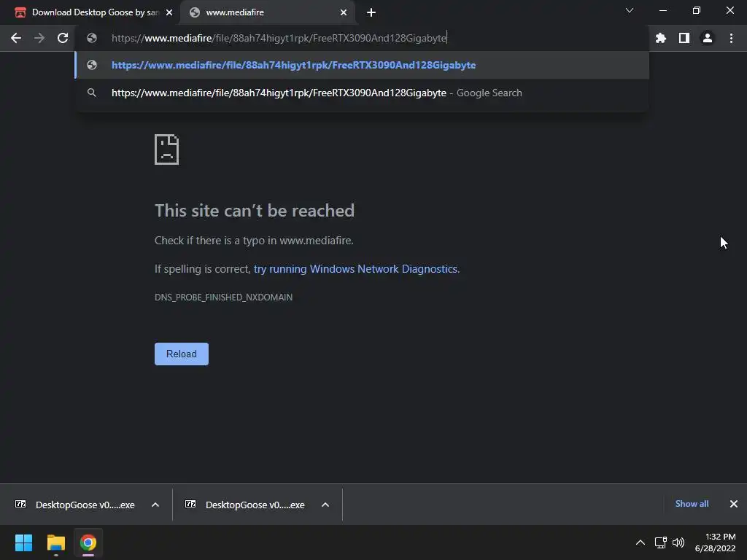Click the DNS_PROBE_FINISHED_NXDOMAIN error code
This screenshot has width=747, height=560.
pos(223,297)
